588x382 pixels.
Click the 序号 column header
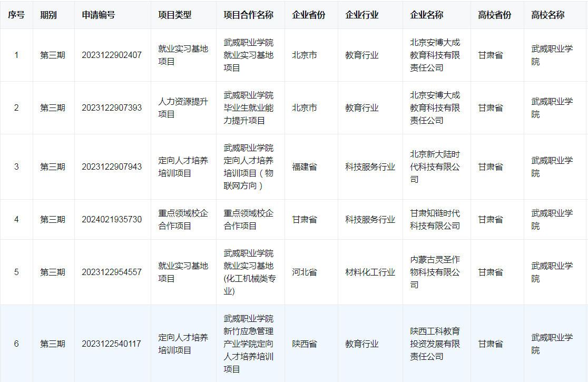pos(15,15)
